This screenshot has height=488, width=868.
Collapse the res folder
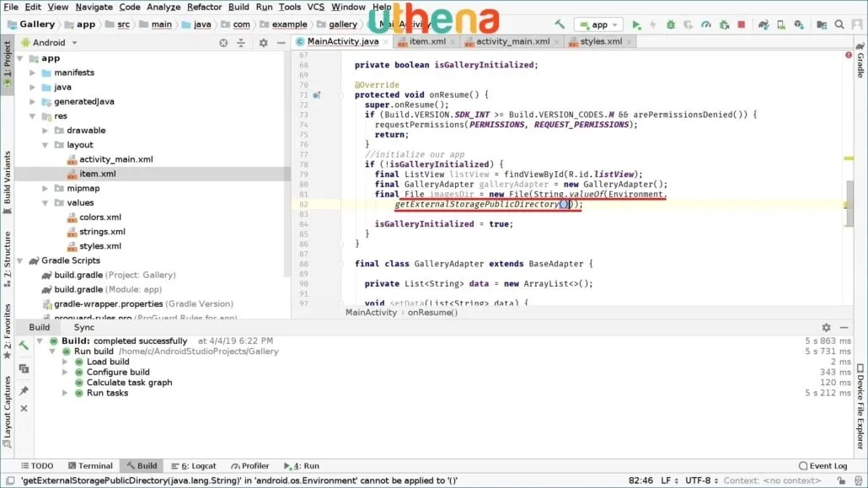(x=33, y=115)
